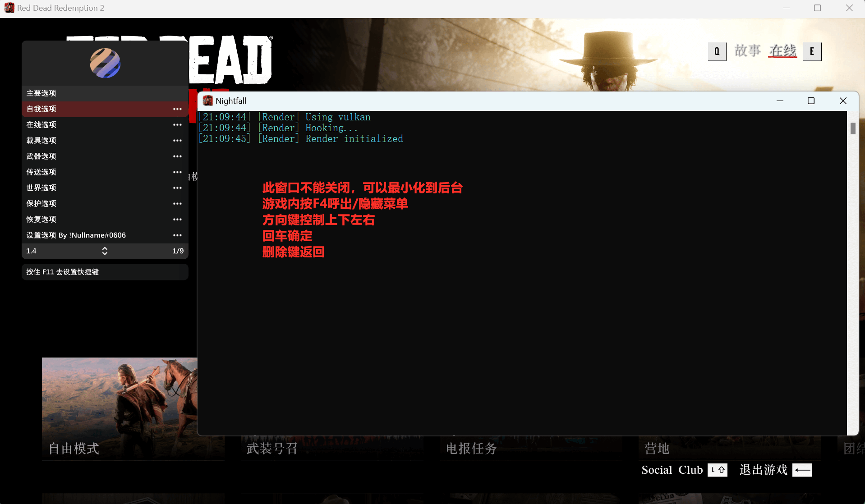Click the 世界选项 row text

[41, 188]
